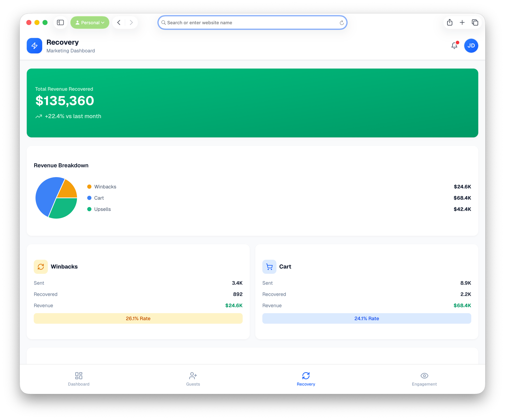
Task: Click the notification bell icon
Action: 454,46
